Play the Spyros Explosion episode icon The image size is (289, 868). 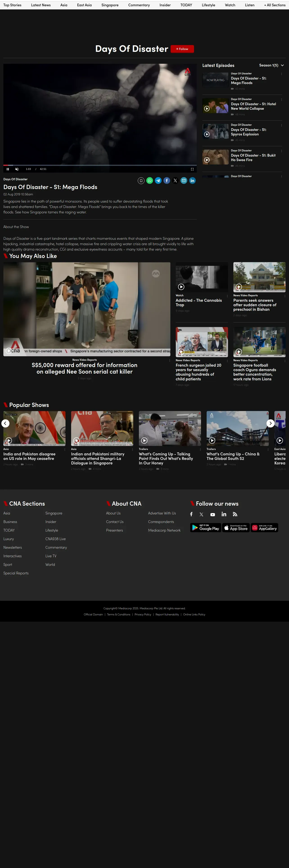(x=207, y=134)
